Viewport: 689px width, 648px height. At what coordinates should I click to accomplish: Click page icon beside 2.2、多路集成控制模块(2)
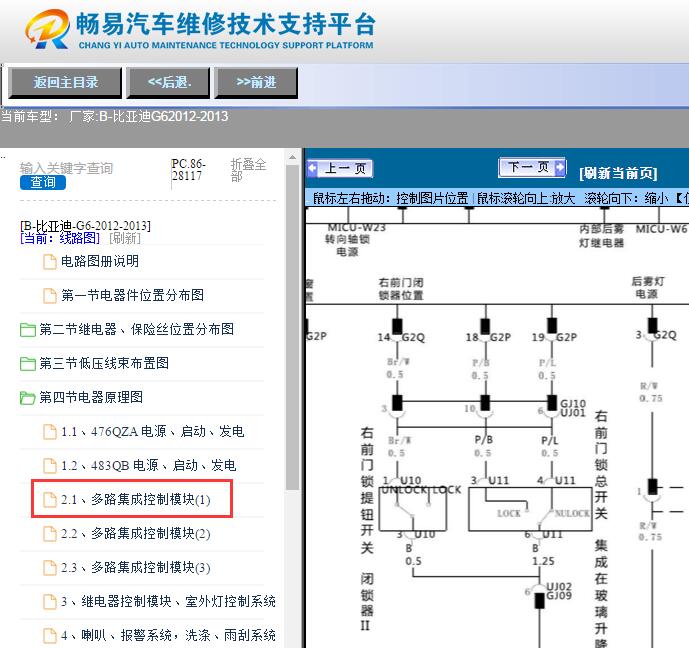(x=50, y=534)
